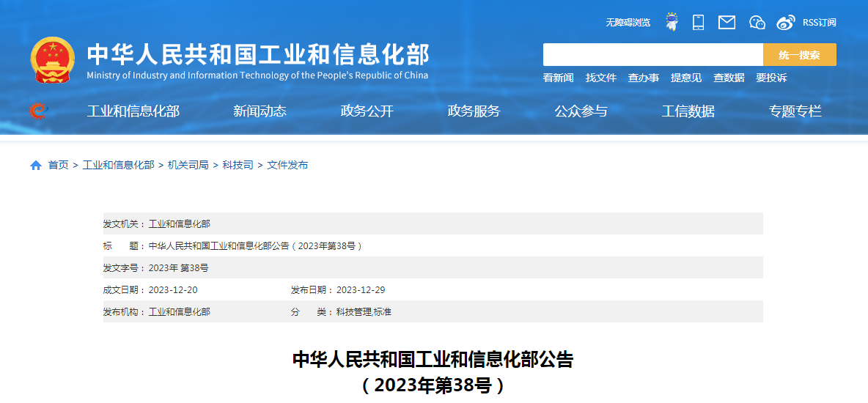Click the national emblem logo
This screenshot has width=868, height=403.
(x=53, y=60)
